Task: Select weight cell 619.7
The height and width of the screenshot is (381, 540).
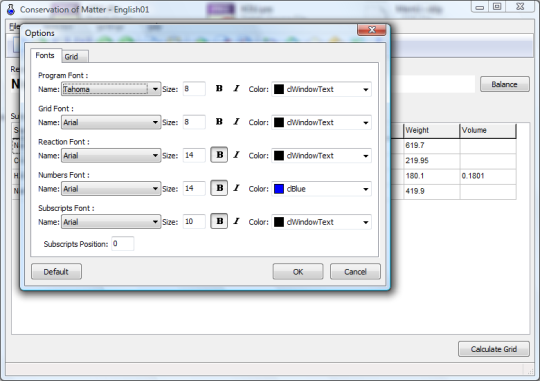Action: 432,146
